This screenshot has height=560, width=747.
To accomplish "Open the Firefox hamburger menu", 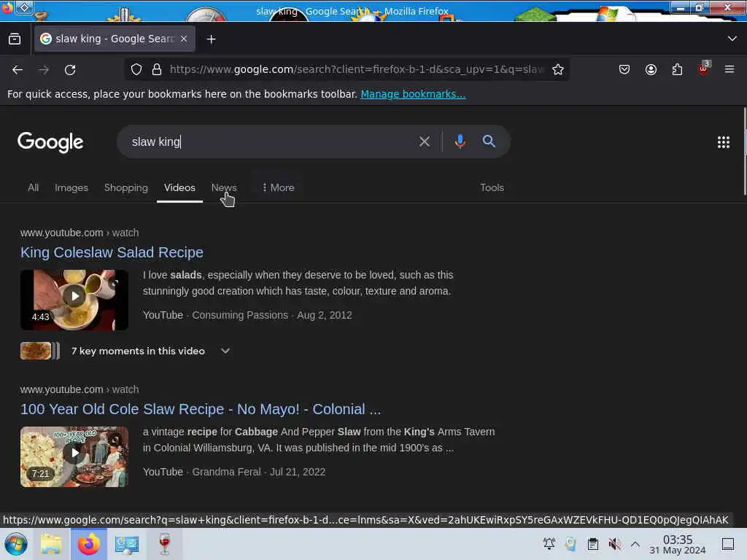I will coord(729,69).
